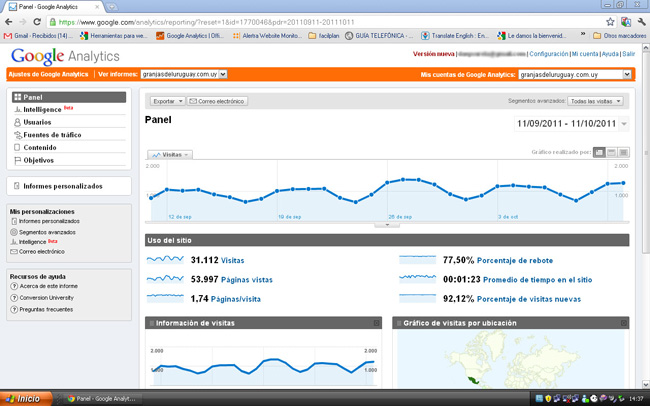Image resolution: width=650 pixels, height=406 pixels.
Task: Open Otros marcadores folder
Action: [620, 36]
